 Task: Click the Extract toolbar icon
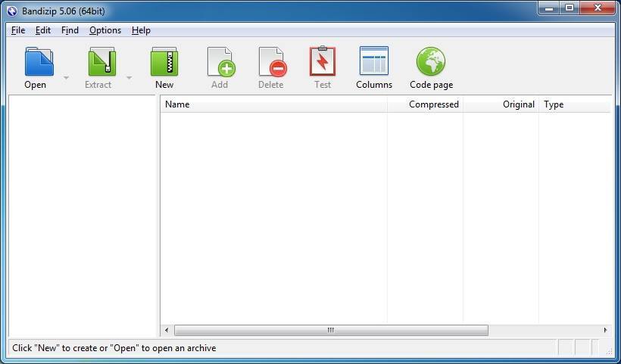click(101, 61)
